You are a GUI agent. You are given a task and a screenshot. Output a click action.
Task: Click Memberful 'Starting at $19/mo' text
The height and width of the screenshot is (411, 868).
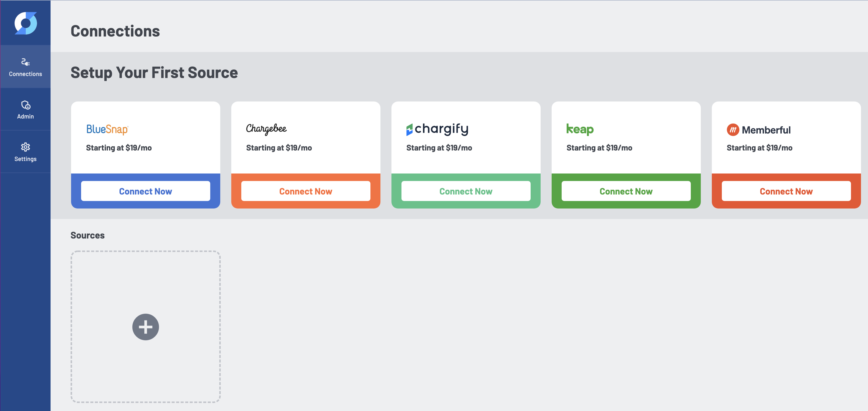click(x=759, y=148)
